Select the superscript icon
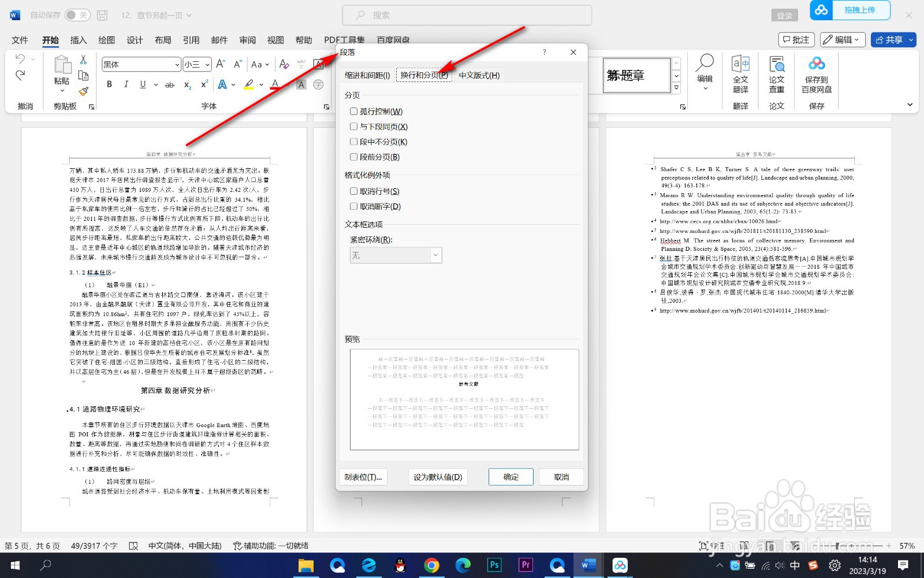The width and height of the screenshot is (924, 578). tap(203, 84)
